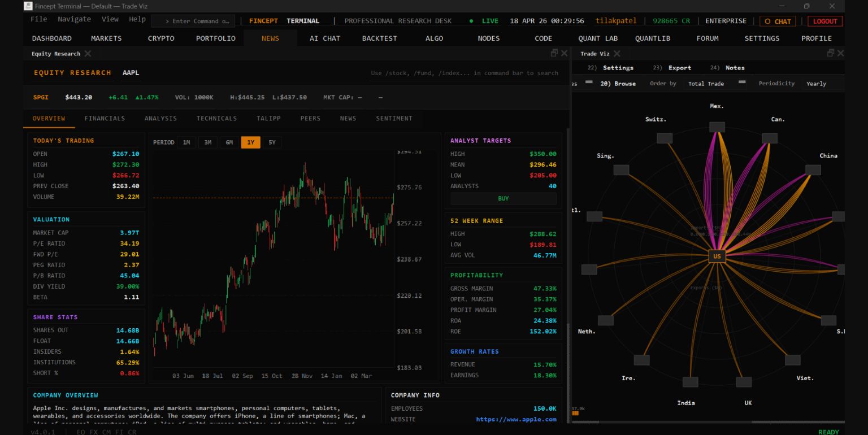The image size is (868, 435).
Task: Select the Neth. country node in Trade Viz
Action: 606,320
